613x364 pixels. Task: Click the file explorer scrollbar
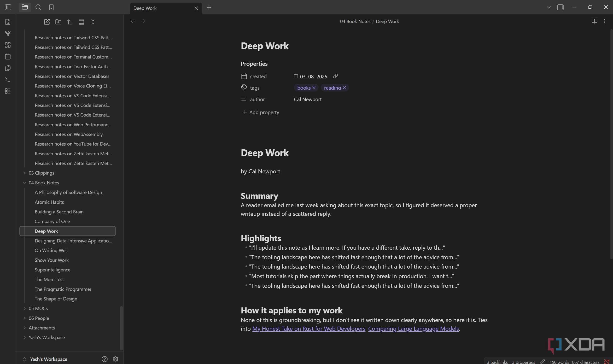[121, 328]
